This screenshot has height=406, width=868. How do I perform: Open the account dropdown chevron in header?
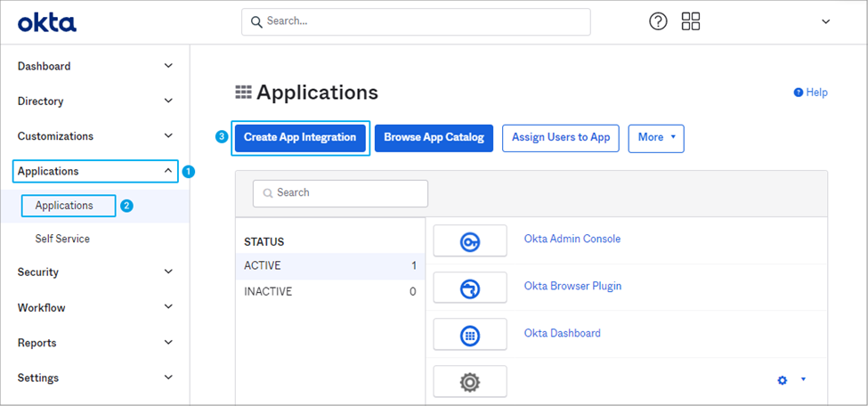click(825, 22)
